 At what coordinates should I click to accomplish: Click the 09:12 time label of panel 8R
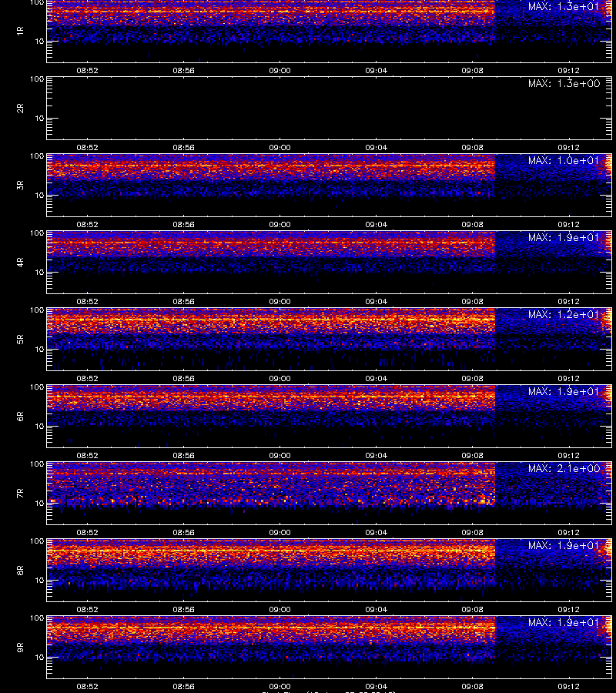point(568,610)
